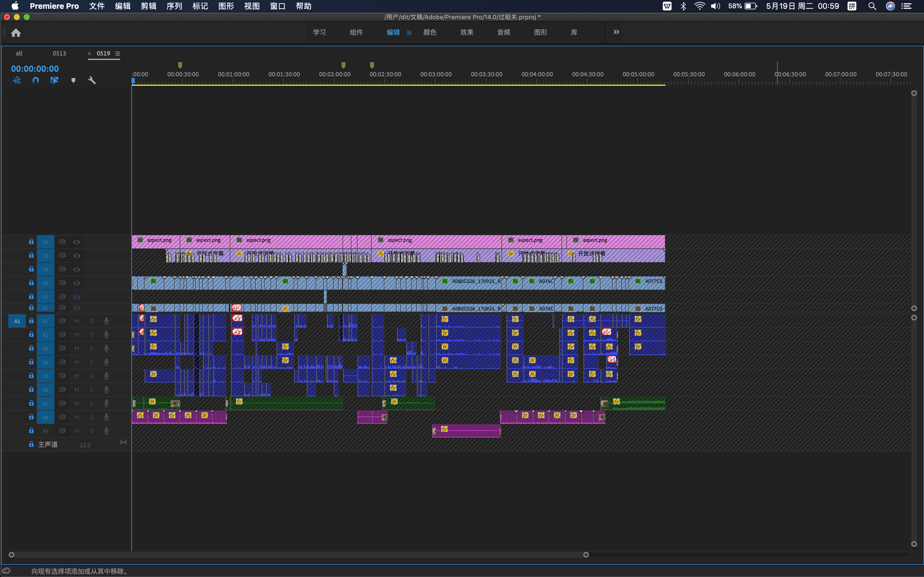Mute audio track A3
This screenshot has width=924, height=577.
pos(77,348)
